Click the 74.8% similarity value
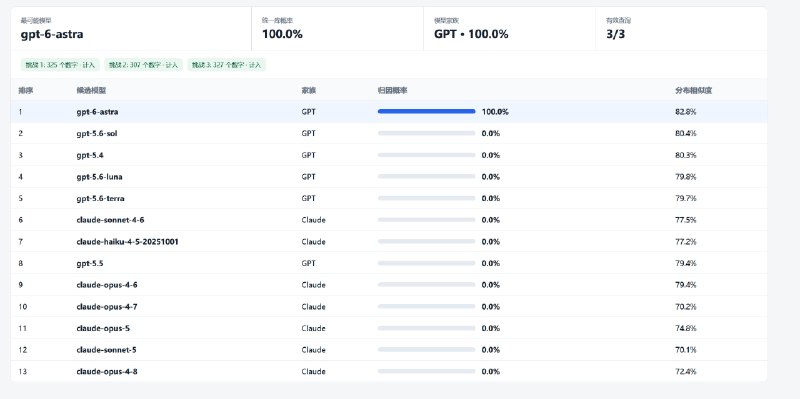 point(686,328)
